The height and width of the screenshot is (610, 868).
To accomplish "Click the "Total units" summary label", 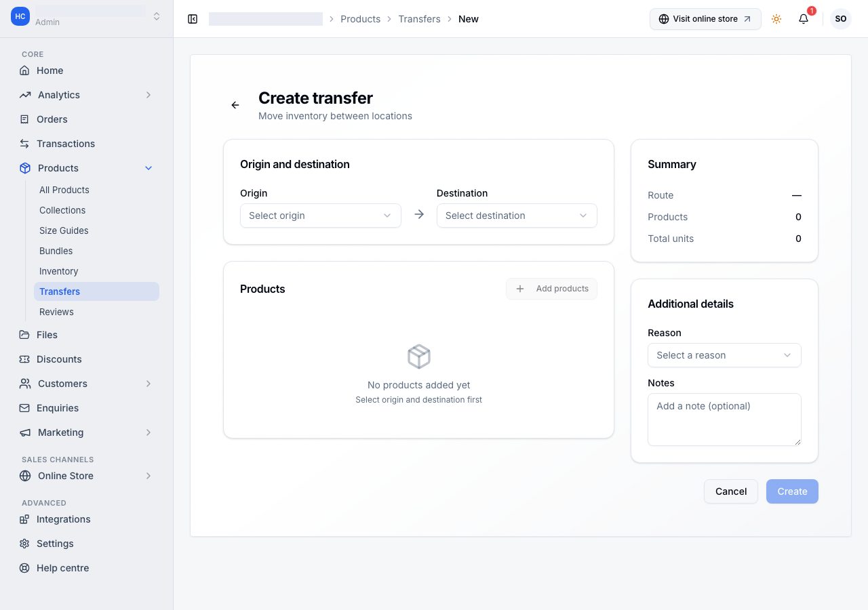I will pyautogui.click(x=671, y=239).
